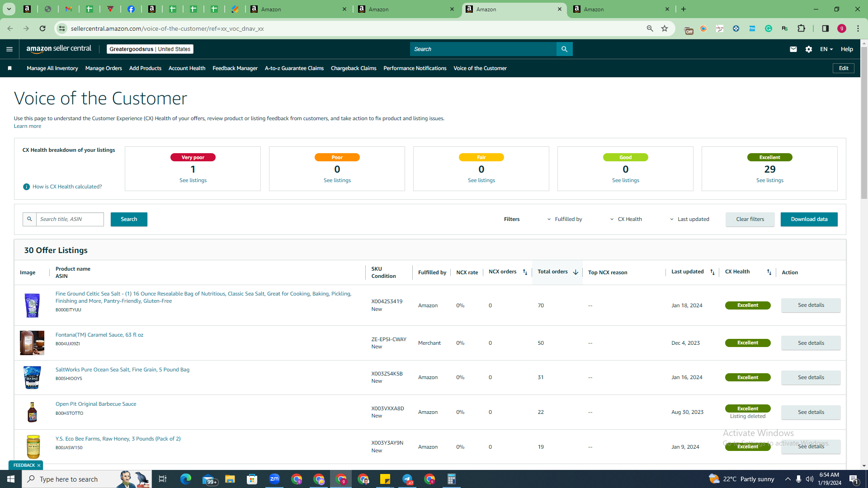Open the settings gear icon

pyautogui.click(x=809, y=49)
